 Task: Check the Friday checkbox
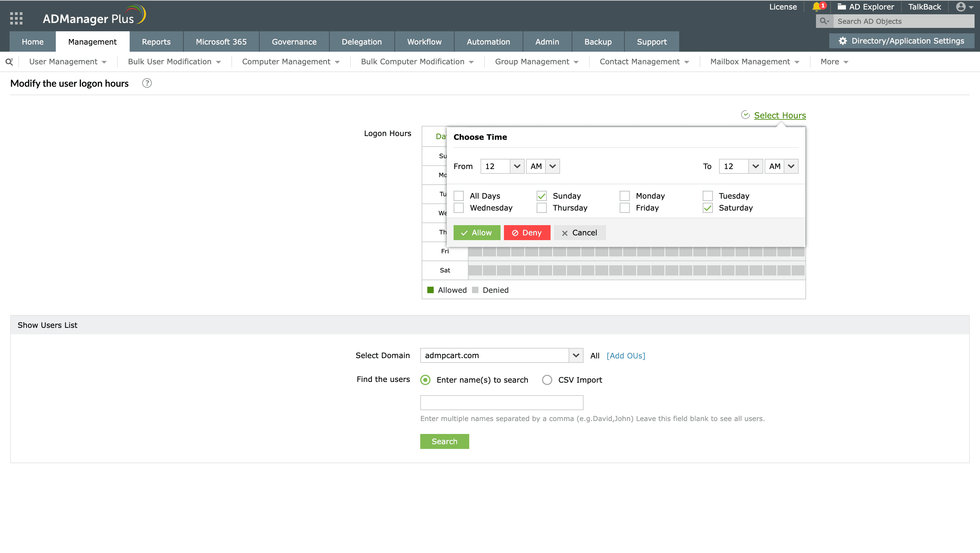coord(625,208)
